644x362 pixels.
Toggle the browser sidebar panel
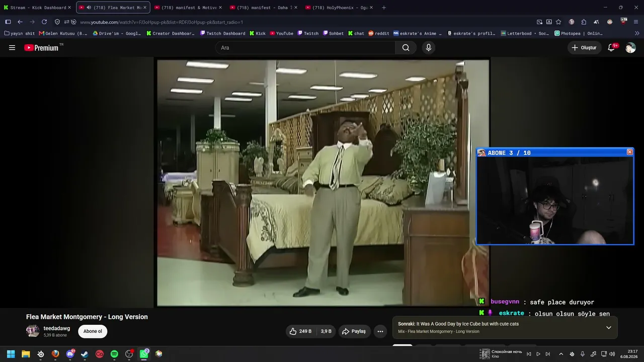coord(8,22)
